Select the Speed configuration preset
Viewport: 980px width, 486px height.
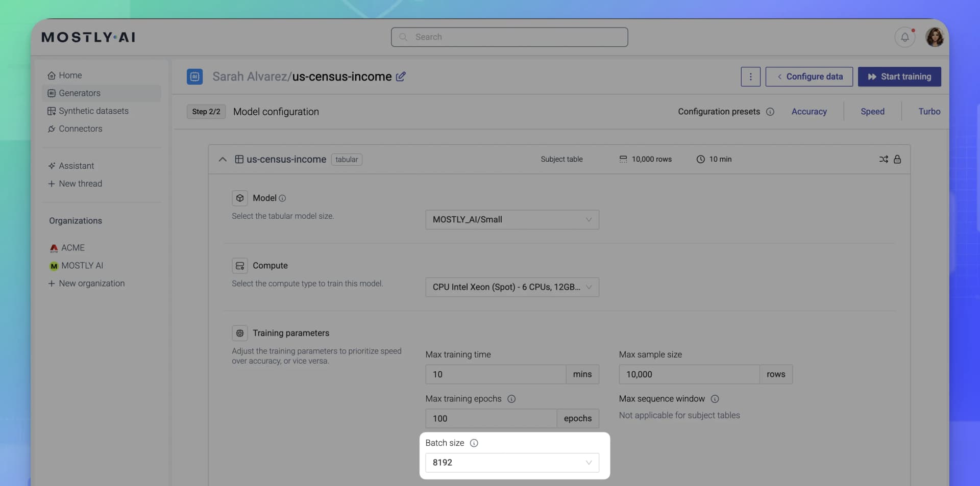pos(872,111)
